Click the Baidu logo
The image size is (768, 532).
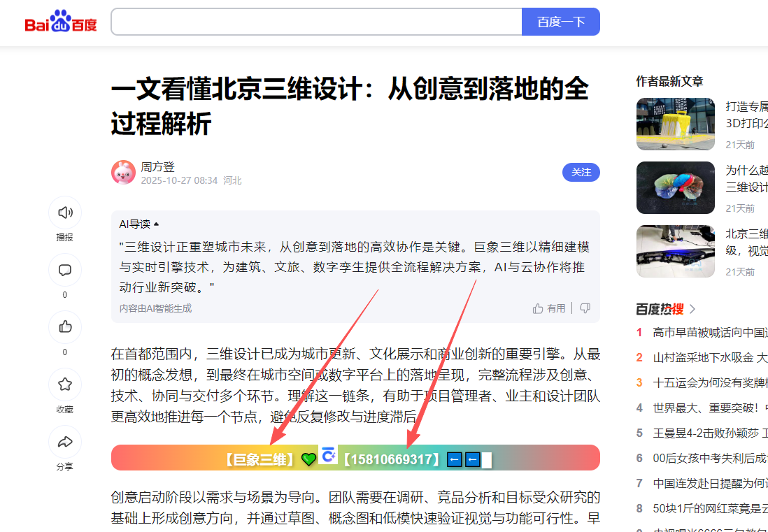(61, 22)
